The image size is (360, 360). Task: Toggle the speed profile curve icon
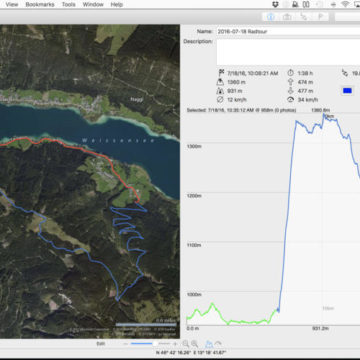(219, 344)
